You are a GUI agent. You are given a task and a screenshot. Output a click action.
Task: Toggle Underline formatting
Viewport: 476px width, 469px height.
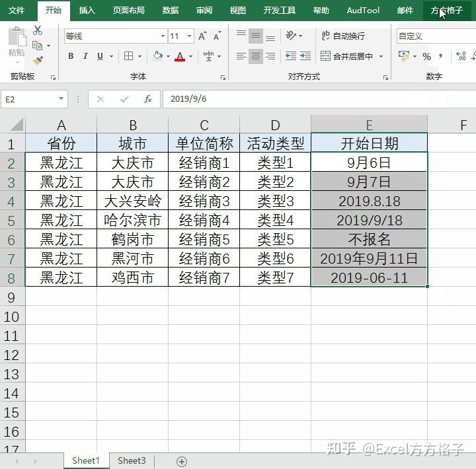pyautogui.click(x=100, y=56)
